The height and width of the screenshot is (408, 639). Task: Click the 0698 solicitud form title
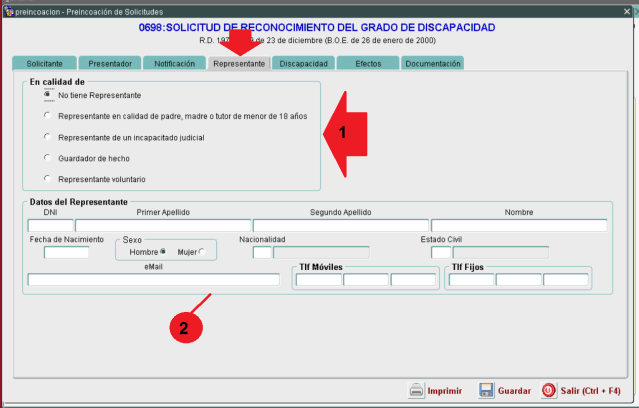[317, 27]
